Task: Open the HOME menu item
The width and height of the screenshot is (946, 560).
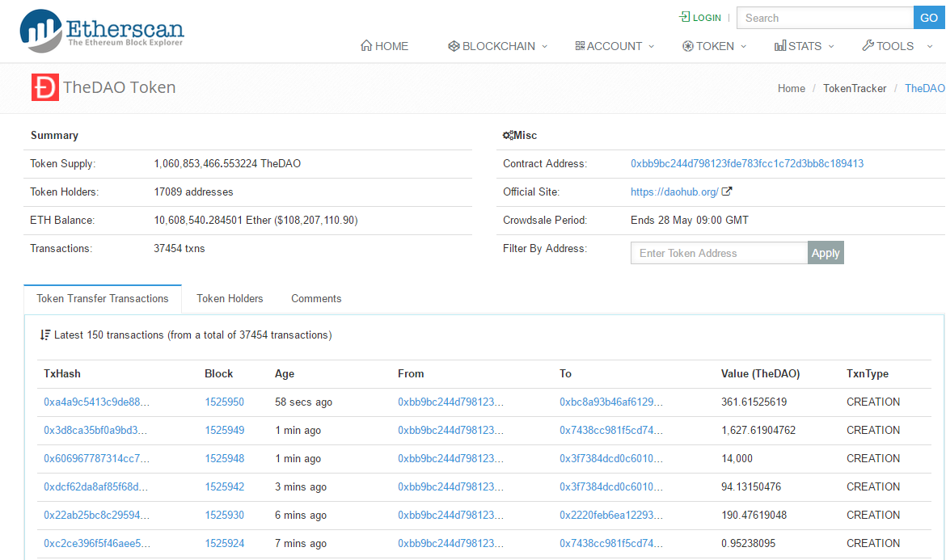Action: click(x=384, y=46)
